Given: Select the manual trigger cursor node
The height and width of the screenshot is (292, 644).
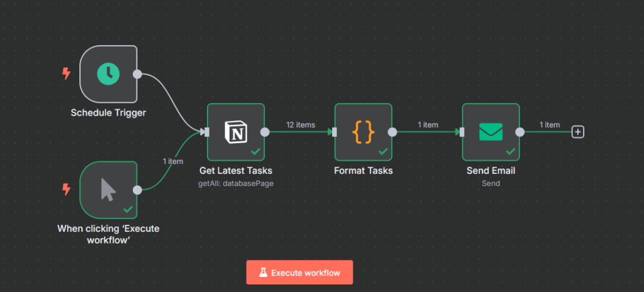Looking at the screenshot, I should pos(108,190).
